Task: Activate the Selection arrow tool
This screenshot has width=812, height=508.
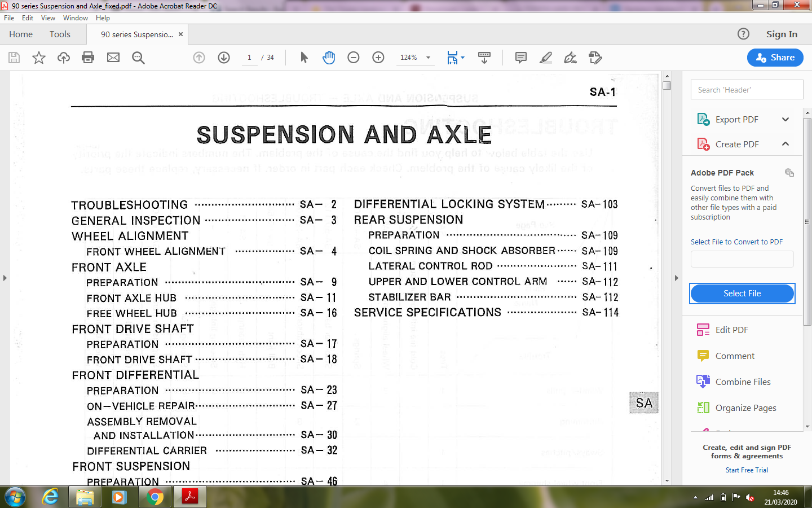Action: [x=304, y=58]
